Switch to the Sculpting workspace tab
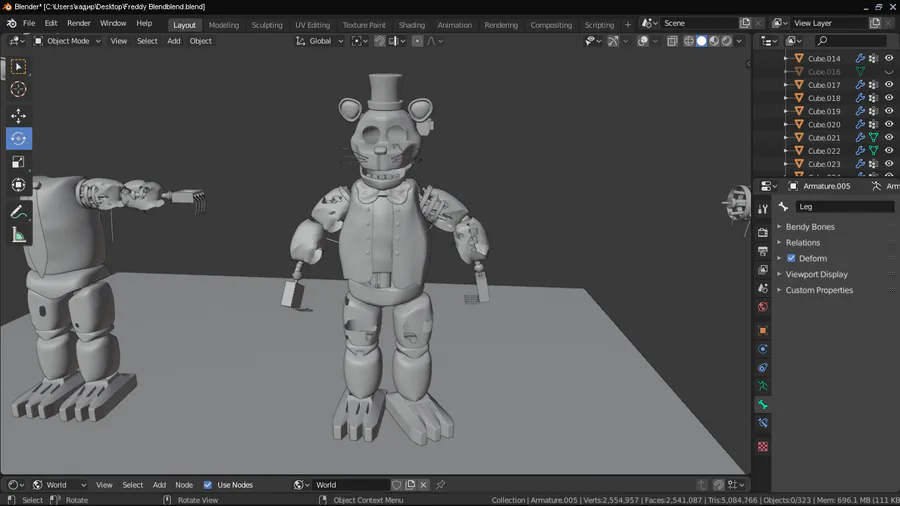 (267, 25)
